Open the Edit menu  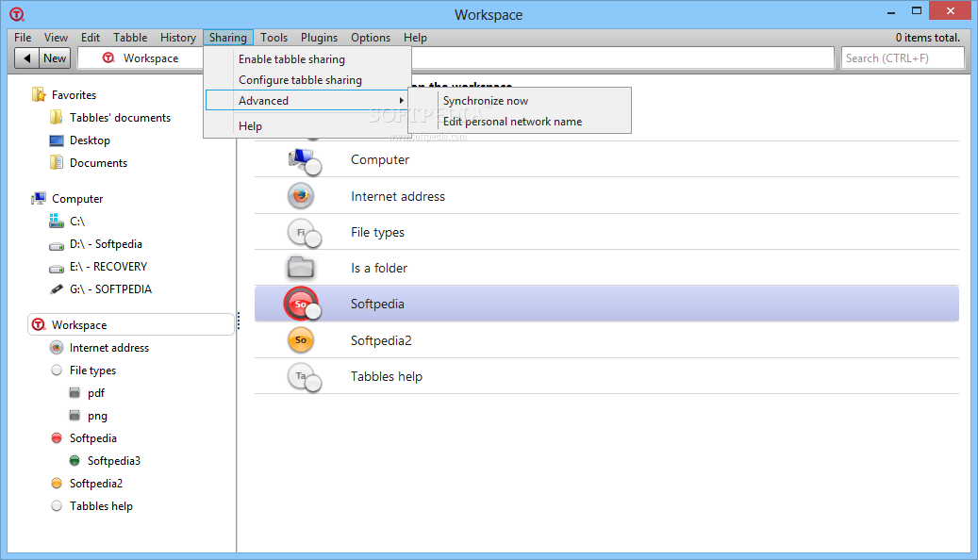click(x=91, y=38)
